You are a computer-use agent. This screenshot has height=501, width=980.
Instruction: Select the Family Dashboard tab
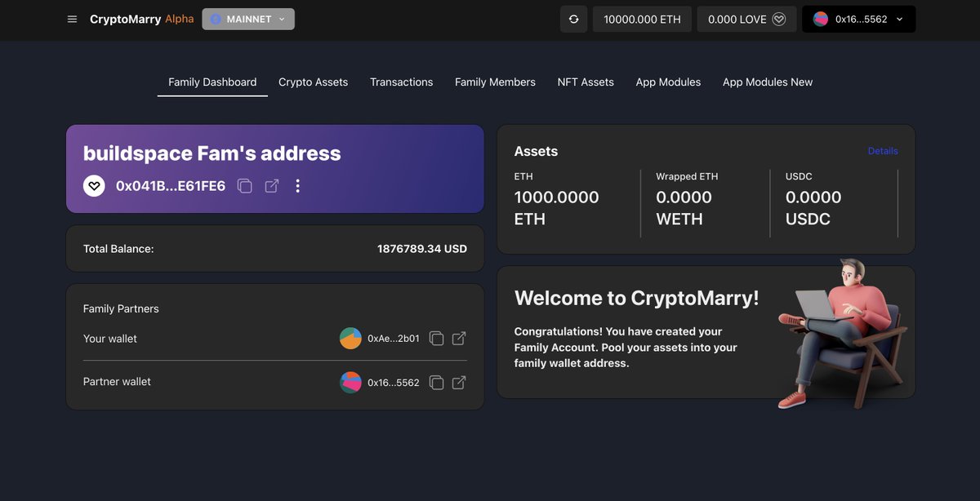tap(212, 82)
